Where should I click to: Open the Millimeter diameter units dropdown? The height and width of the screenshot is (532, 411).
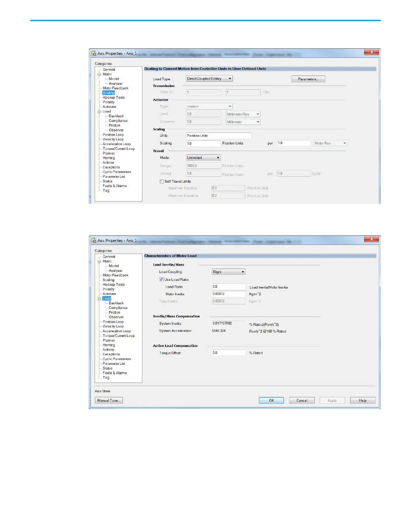[243, 122]
